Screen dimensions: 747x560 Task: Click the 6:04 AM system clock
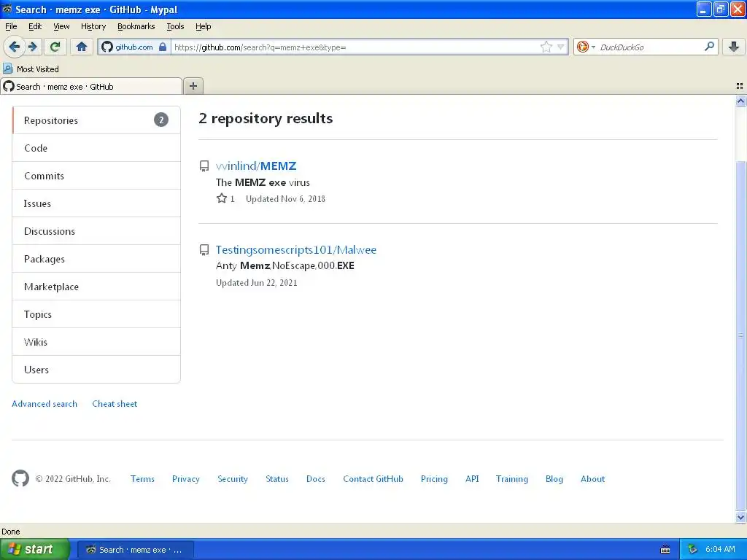720,550
